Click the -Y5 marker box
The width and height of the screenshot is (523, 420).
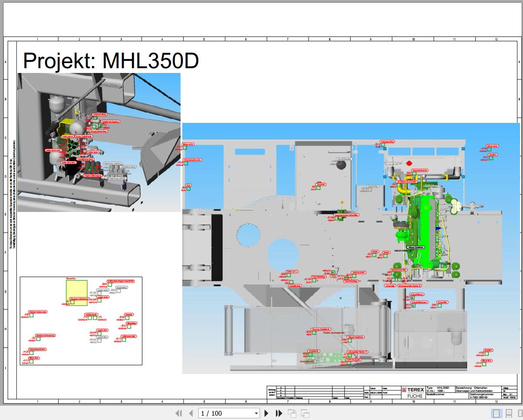95,318
